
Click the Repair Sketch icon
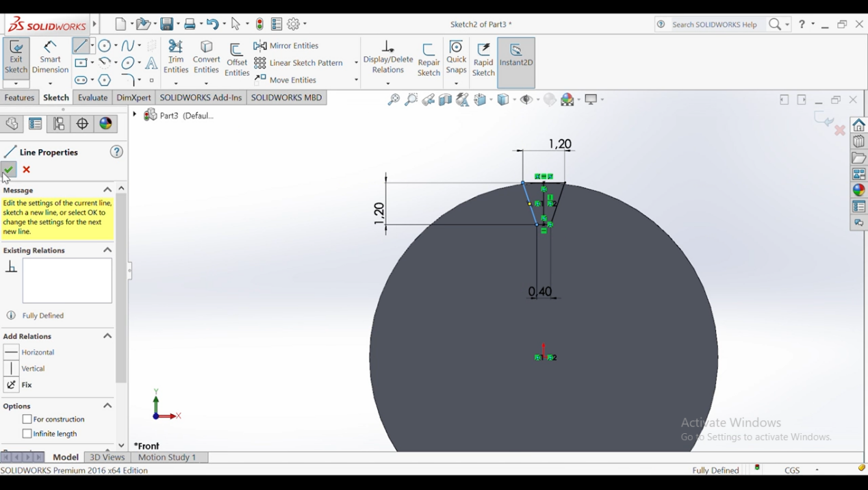point(429,60)
